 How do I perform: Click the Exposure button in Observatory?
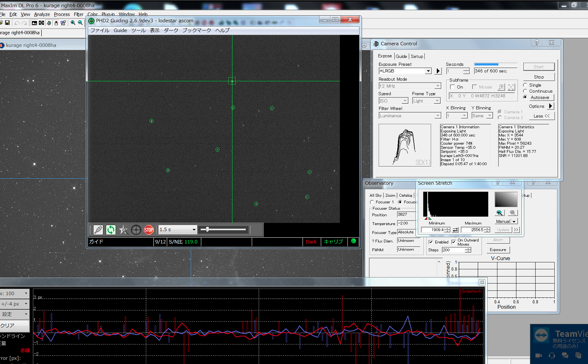click(498, 250)
